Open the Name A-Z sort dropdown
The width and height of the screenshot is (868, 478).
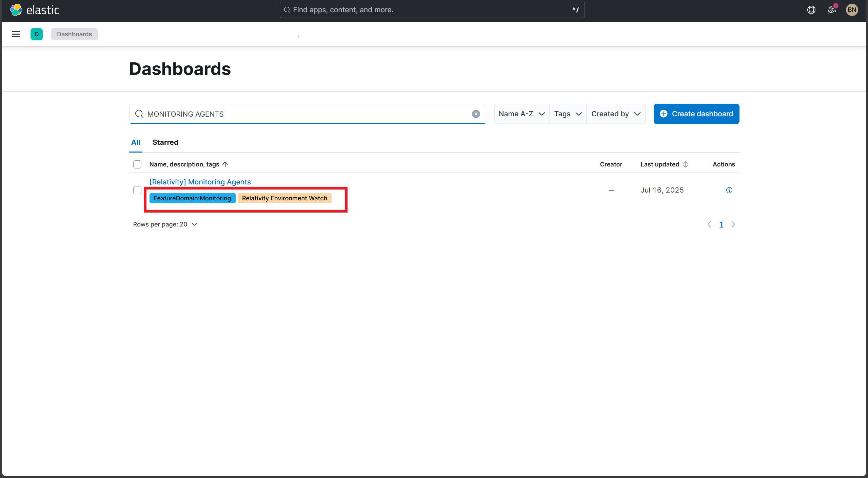click(x=521, y=114)
